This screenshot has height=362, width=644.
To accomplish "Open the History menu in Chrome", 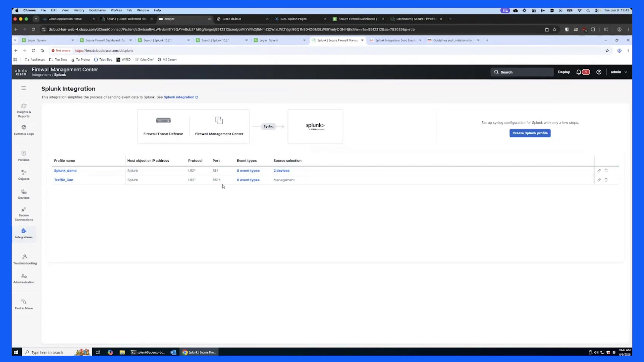I will 79,10.
